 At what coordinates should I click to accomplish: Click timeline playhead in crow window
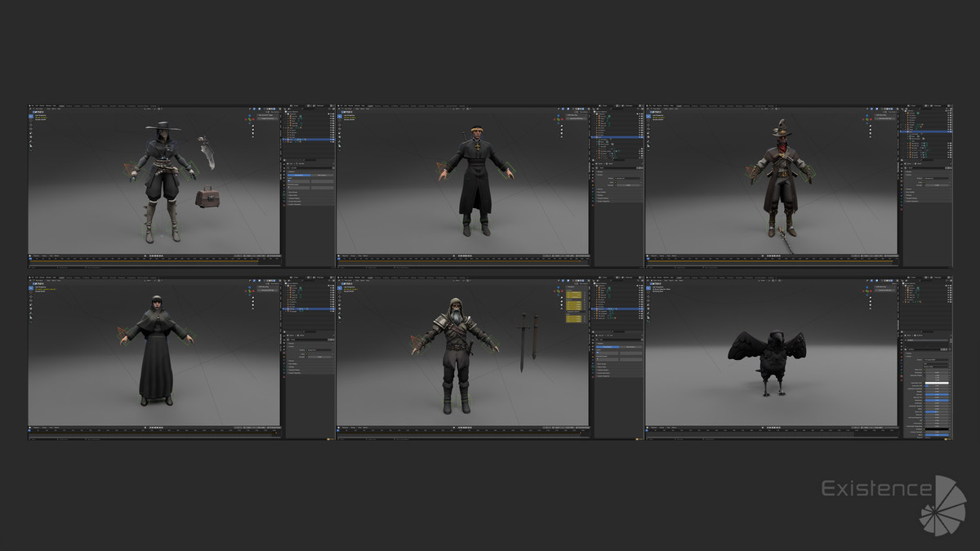648,430
